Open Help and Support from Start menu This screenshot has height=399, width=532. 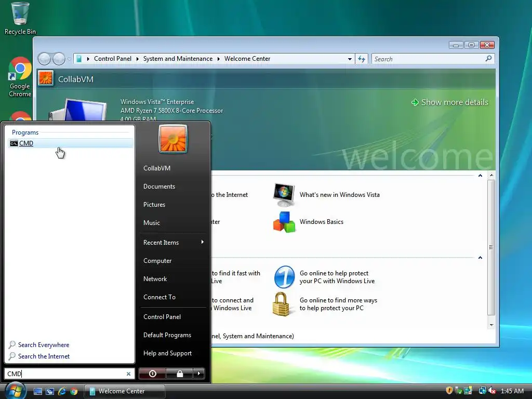point(167,353)
